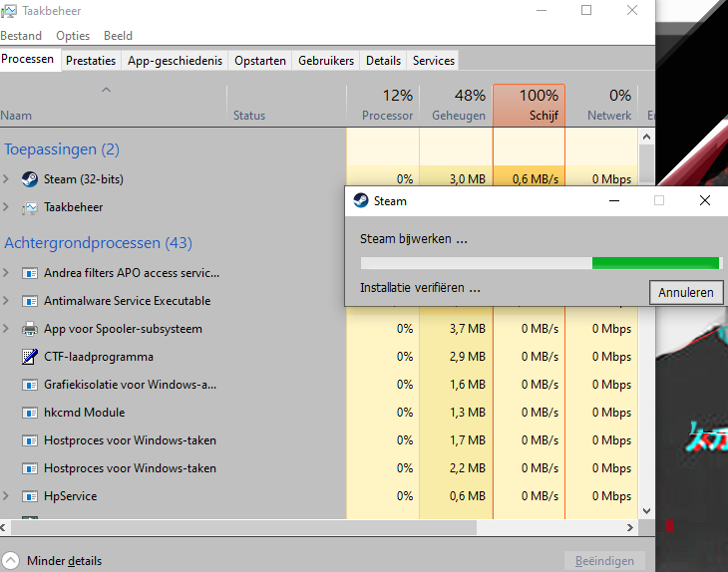Click first Hostproces voor Windows-taken icon

point(30,440)
